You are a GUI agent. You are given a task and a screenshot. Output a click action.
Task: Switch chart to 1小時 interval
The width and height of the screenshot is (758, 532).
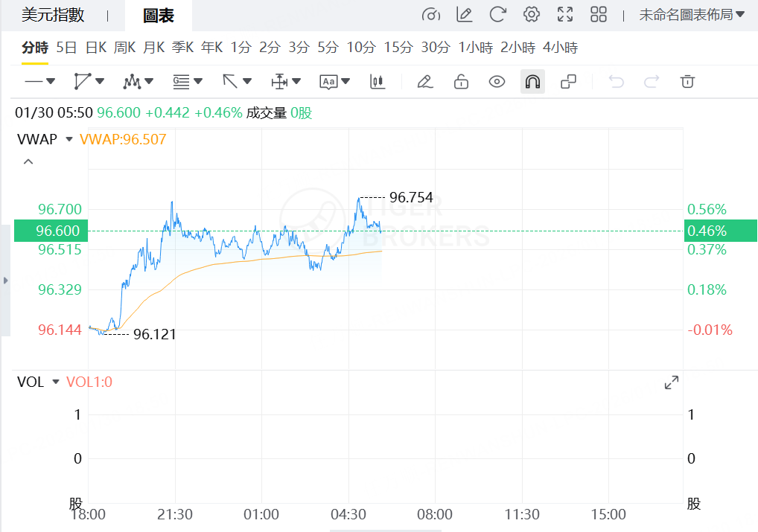pos(475,48)
